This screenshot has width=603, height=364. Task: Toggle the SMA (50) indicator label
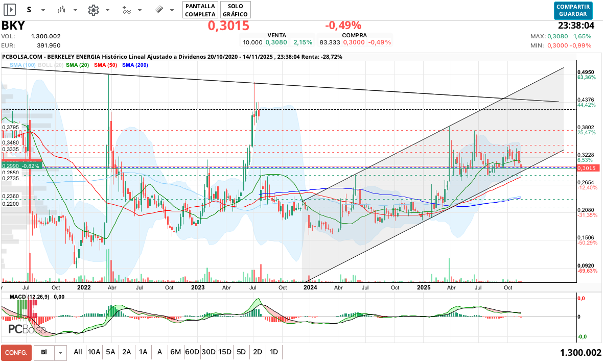tap(106, 65)
